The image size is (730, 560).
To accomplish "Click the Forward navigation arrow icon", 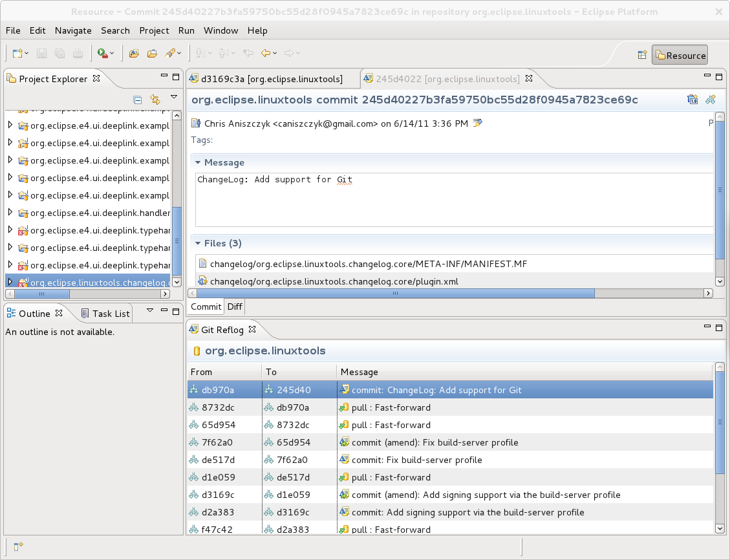I will pyautogui.click(x=289, y=53).
